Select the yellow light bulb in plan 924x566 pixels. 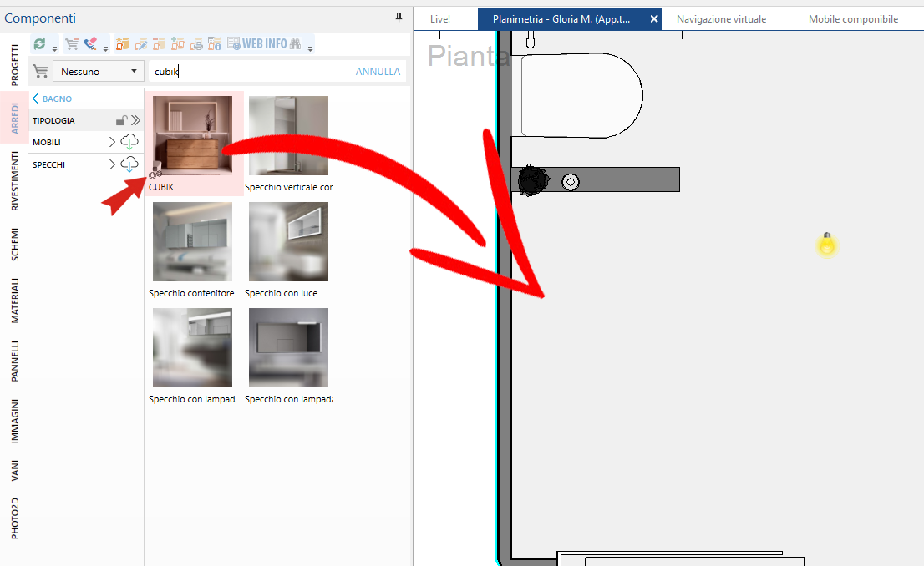click(827, 244)
